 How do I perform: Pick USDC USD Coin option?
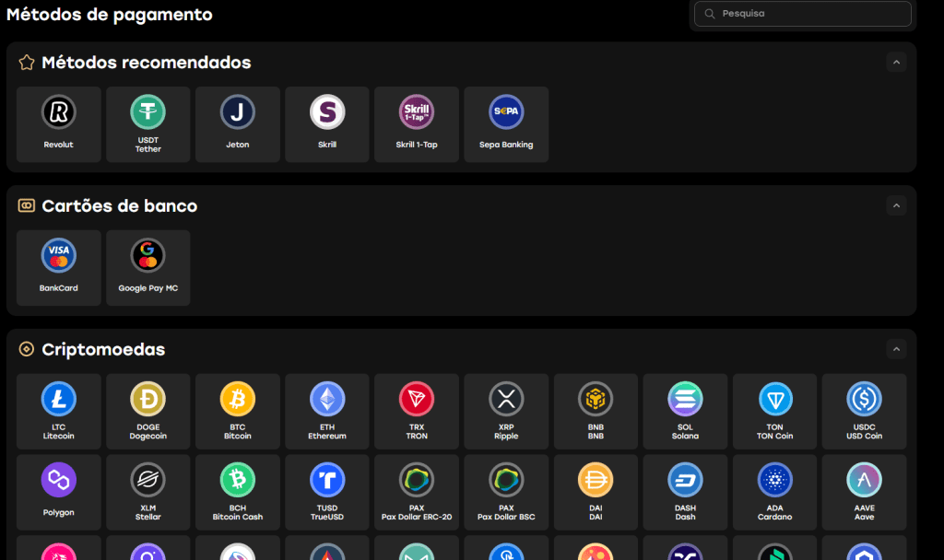[x=864, y=412]
